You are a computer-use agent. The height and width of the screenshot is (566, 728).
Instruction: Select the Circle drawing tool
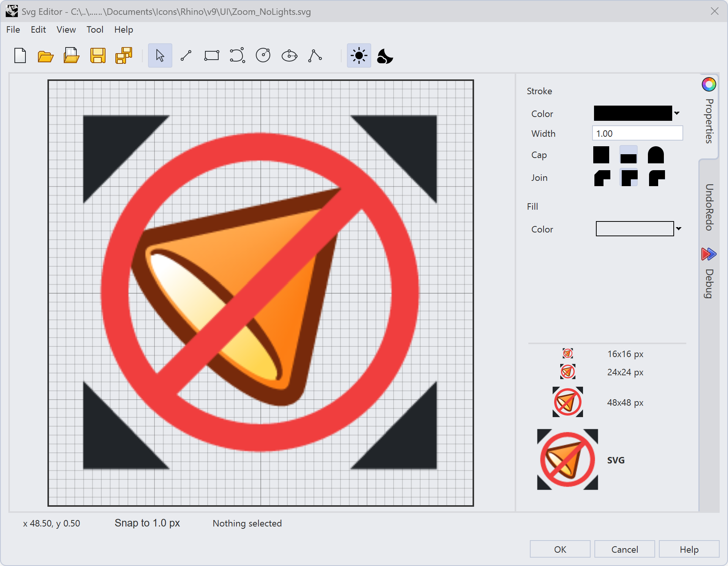[x=263, y=55]
